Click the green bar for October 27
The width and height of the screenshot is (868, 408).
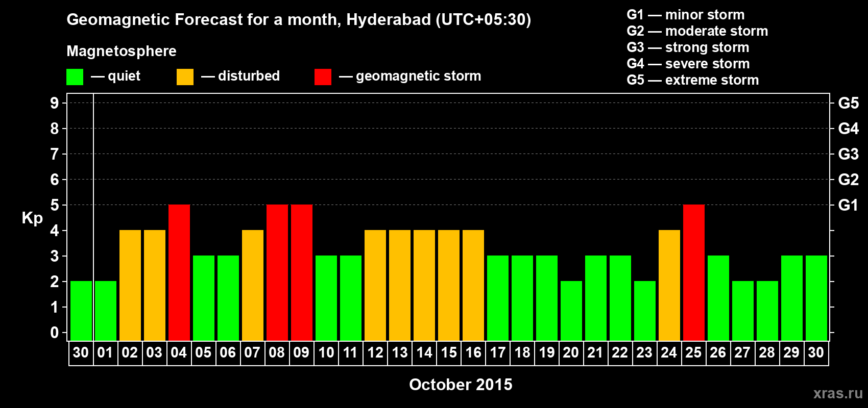743,311
